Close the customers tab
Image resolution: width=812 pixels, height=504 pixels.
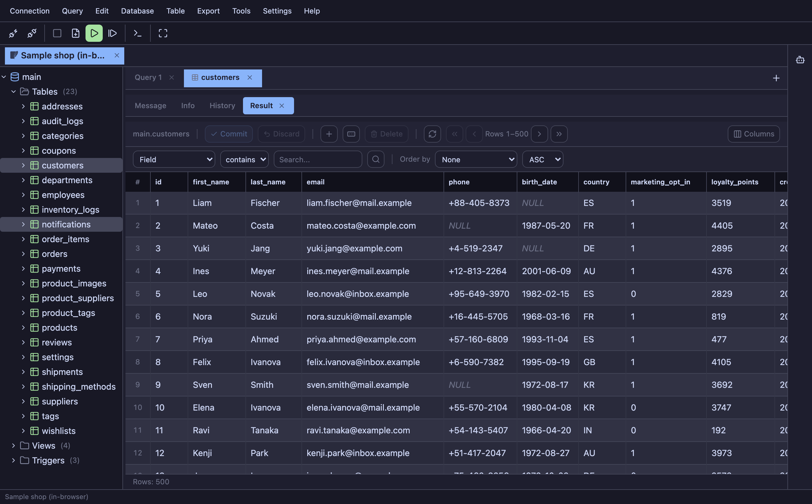pos(249,78)
